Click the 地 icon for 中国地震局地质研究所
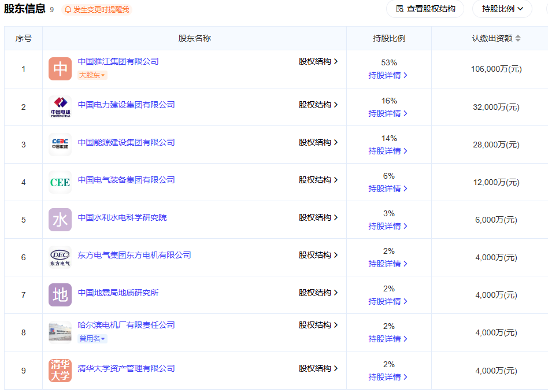The image size is (548, 392). pyautogui.click(x=60, y=294)
